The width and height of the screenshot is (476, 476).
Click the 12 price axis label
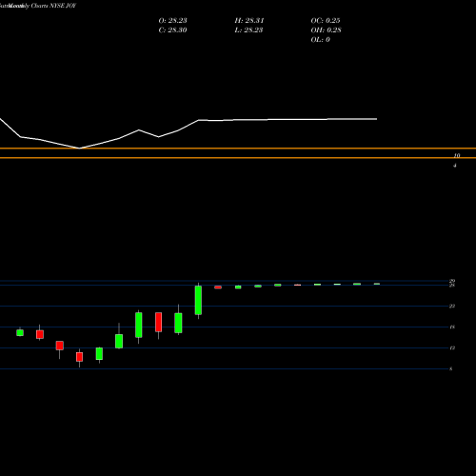(x=452, y=347)
